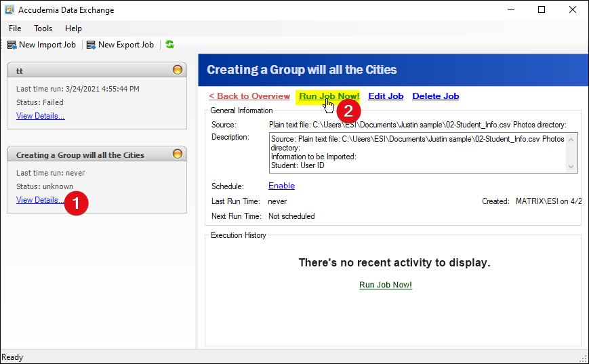Click the Status: Failed text
This screenshot has width=589, height=364.
[x=40, y=102]
